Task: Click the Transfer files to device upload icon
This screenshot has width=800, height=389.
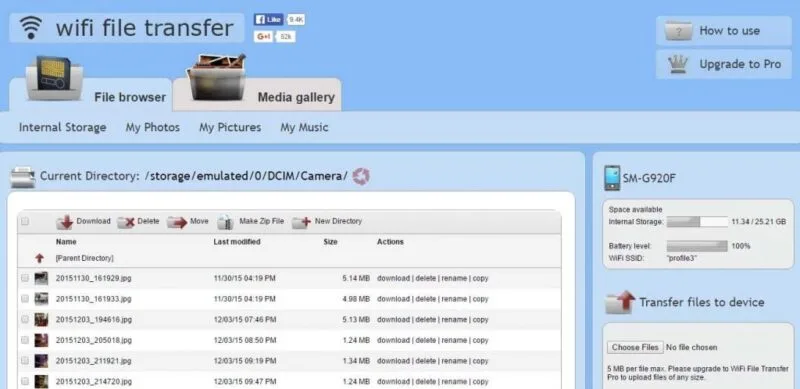Action: coord(620,302)
